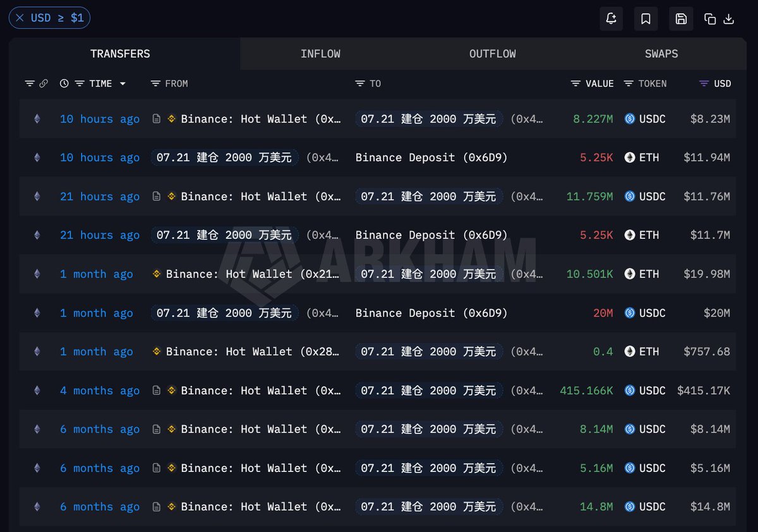Image resolution: width=758 pixels, height=532 pixels.
Task: Open the TOKEN column filter
Action: tap(629, 83)
